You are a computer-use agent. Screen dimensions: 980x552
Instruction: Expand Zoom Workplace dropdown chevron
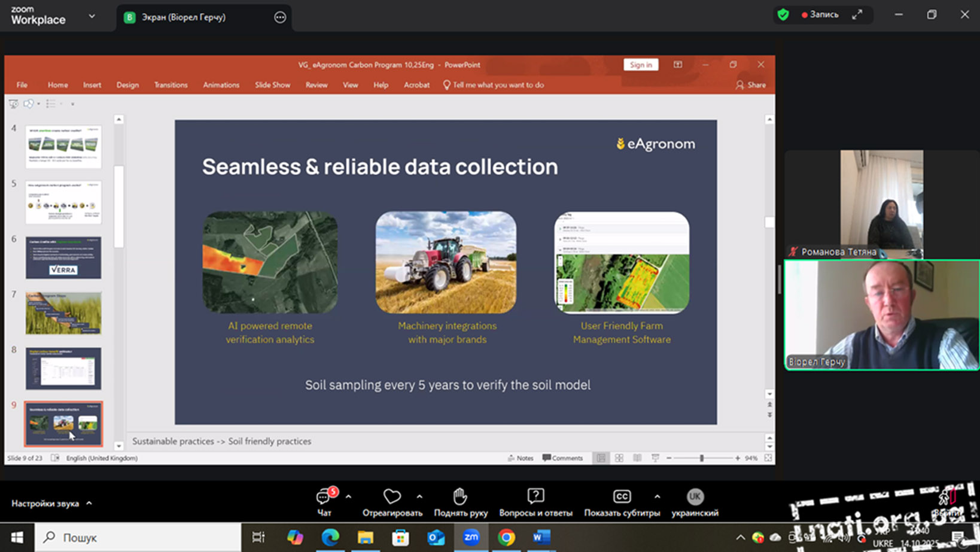pyautogui.click(x=92, y=16)
